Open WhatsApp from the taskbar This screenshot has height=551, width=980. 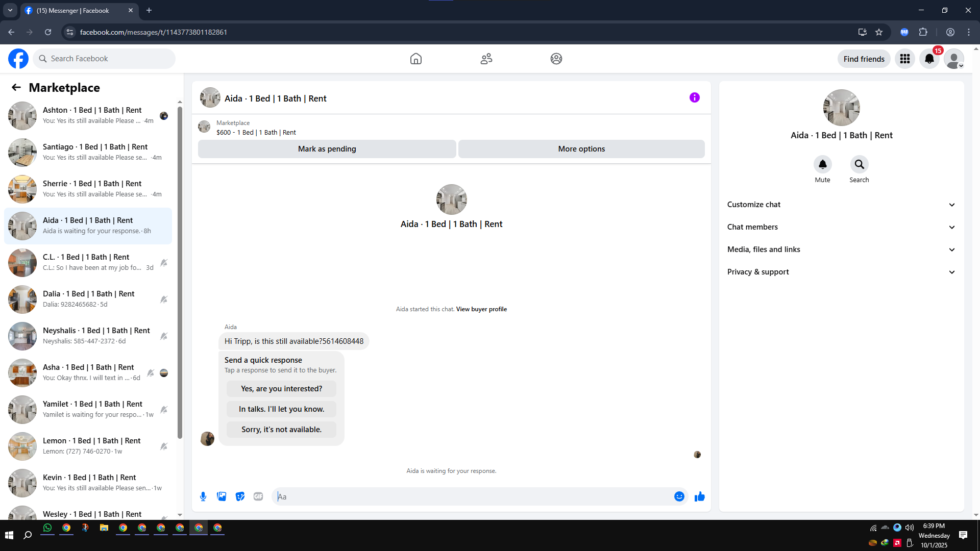[47, 528]
